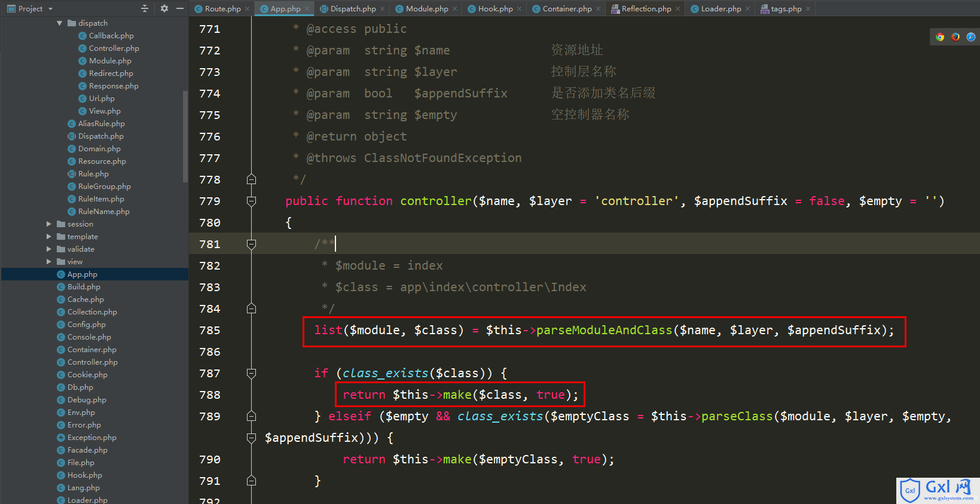
Task: Select Controller.php under dispatch folder
Action: (114, 48)
